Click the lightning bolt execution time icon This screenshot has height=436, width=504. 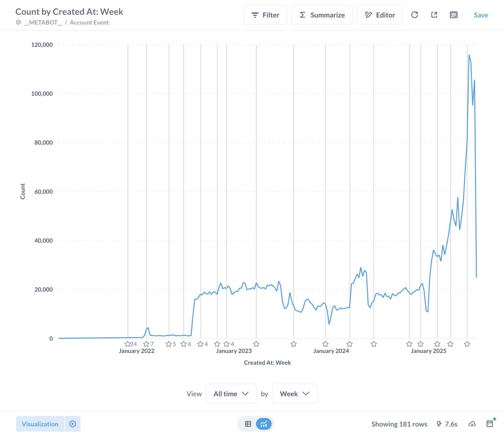tap(439, 424)
